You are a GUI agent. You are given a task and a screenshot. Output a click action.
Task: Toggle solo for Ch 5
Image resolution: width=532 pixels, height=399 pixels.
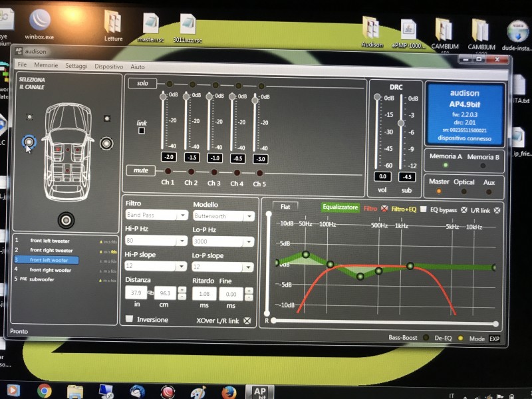261,86
